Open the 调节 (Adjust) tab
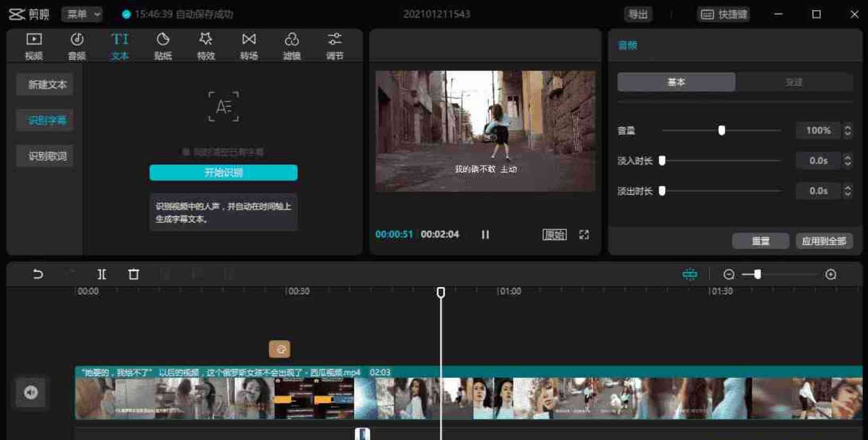 (x=335, y=46)
